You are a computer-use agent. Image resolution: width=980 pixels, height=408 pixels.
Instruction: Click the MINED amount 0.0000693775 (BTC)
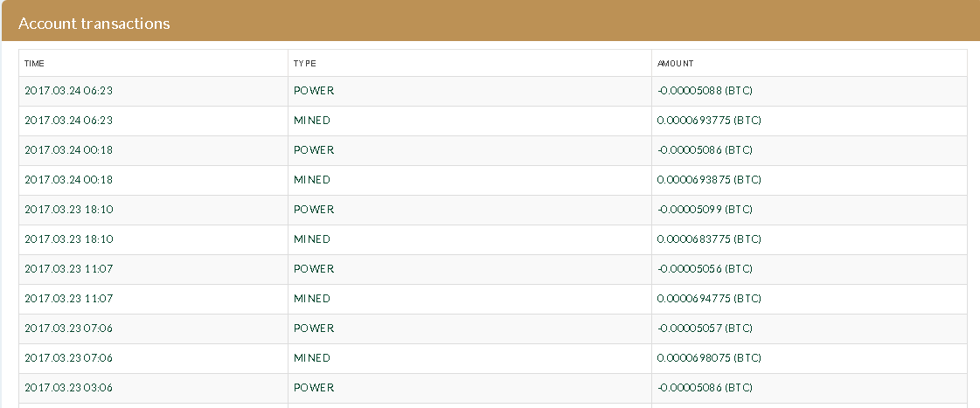click(709, 120)
